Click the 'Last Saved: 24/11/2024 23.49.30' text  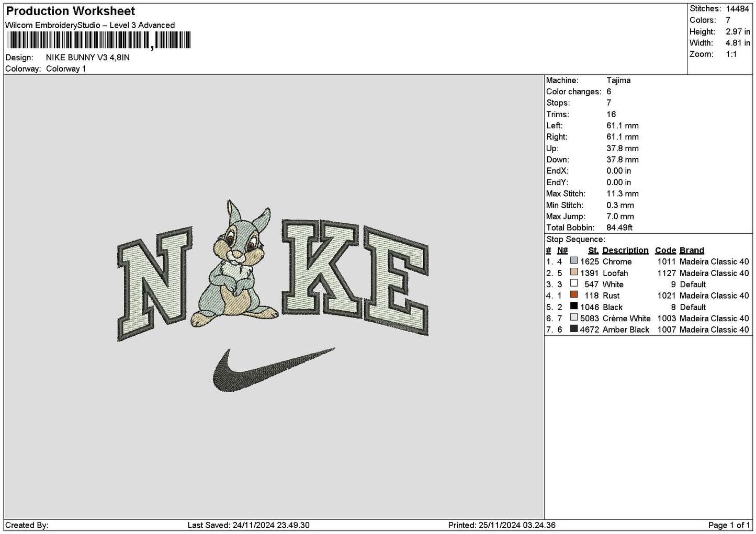click(249, 525)
